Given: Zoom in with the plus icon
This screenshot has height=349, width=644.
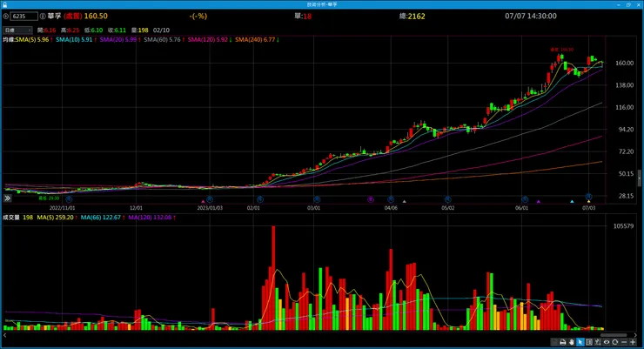Looking at the screenshot, I should tap(633, 342).
